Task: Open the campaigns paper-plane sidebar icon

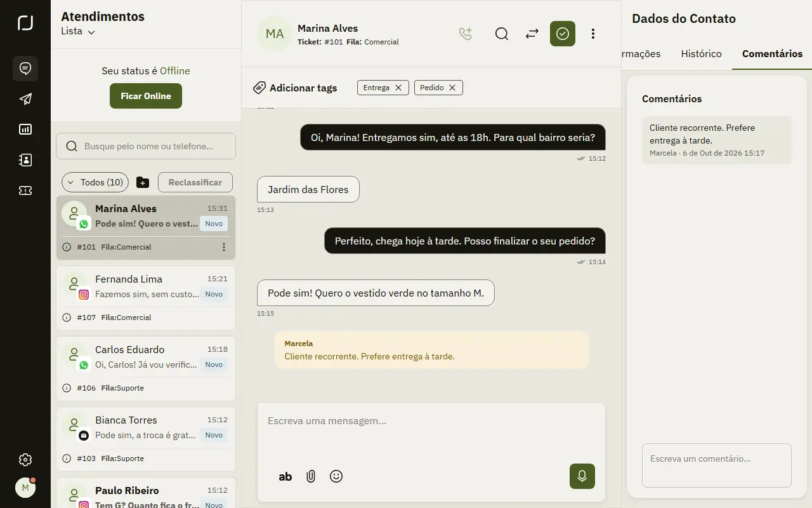Action: [25, 99]
